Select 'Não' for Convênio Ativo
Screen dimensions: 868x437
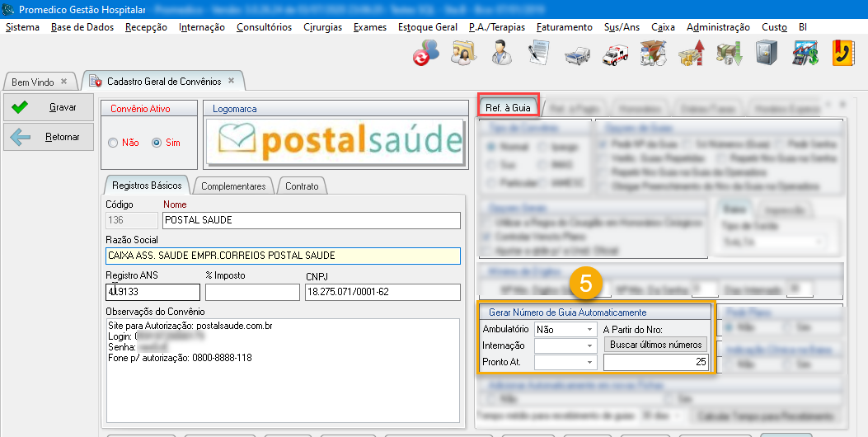(113, 143)
